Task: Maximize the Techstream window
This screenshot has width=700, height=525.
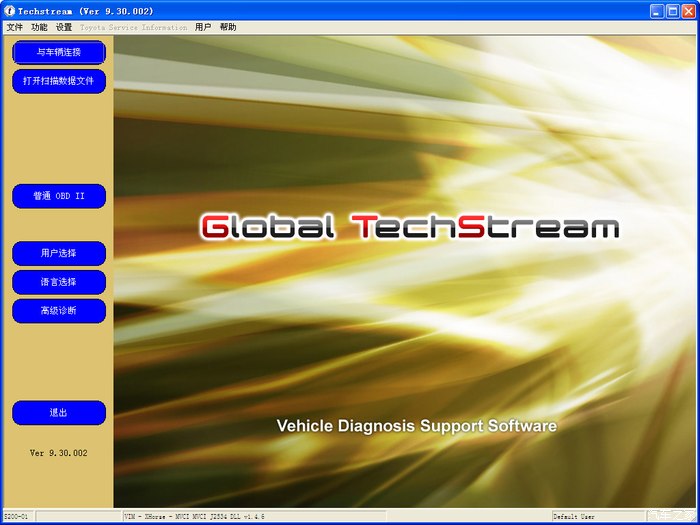Action: 672,10
